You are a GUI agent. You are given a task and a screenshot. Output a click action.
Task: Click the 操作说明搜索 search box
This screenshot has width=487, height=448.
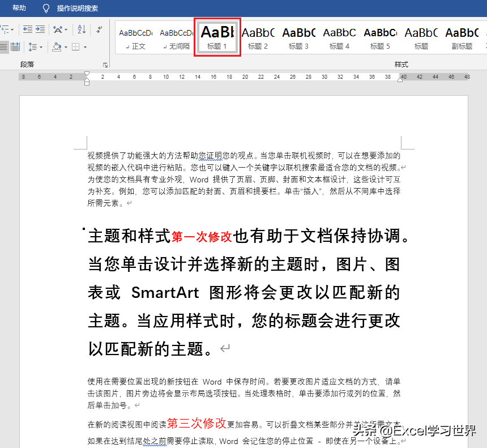[x=78, y=8]
